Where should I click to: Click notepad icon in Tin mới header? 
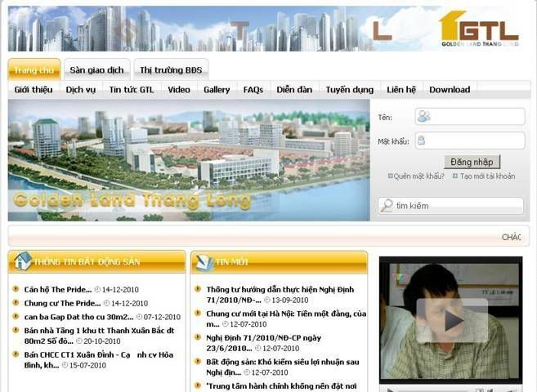(205, 262)
